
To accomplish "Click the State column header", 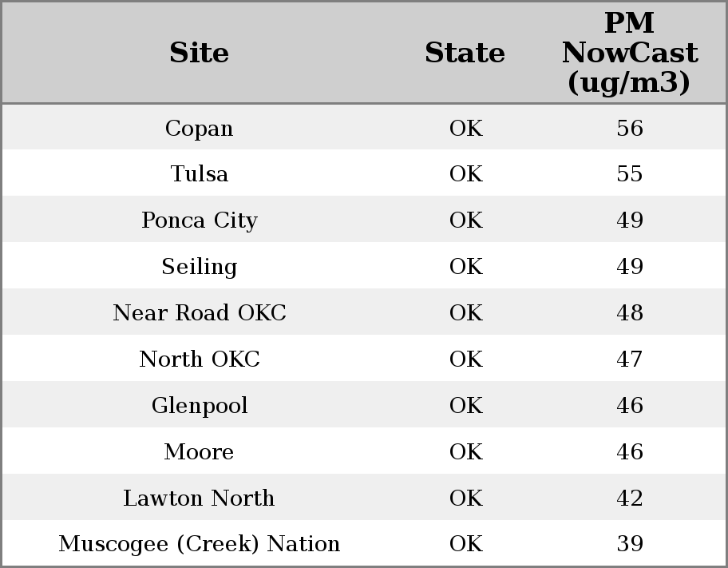I will [465, 53].
